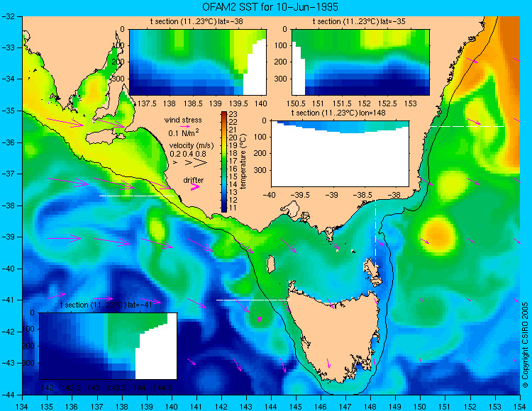Click '134' on the bottom longitude axis
532x411 pixels.
[x=23, y=406]
